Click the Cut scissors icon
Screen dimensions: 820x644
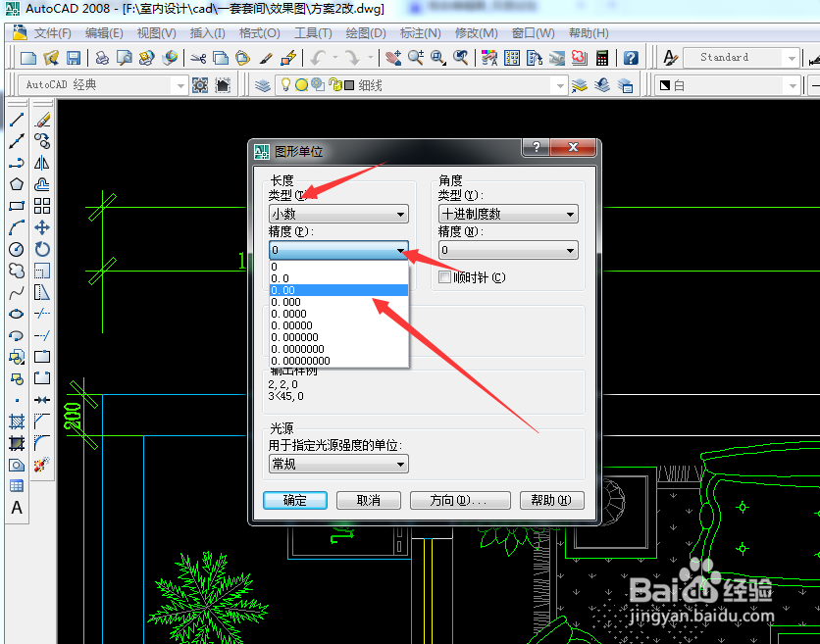(x=198, y=58)
